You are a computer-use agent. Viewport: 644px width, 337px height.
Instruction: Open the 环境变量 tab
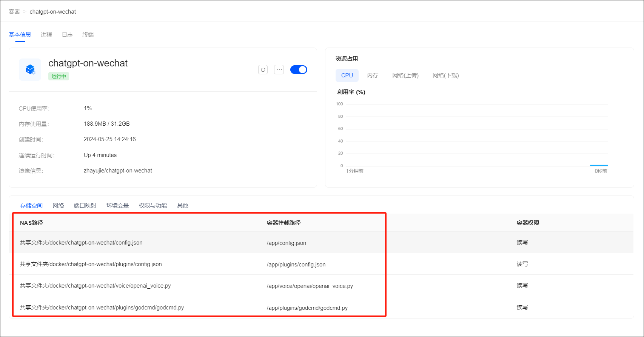[117, 206]
